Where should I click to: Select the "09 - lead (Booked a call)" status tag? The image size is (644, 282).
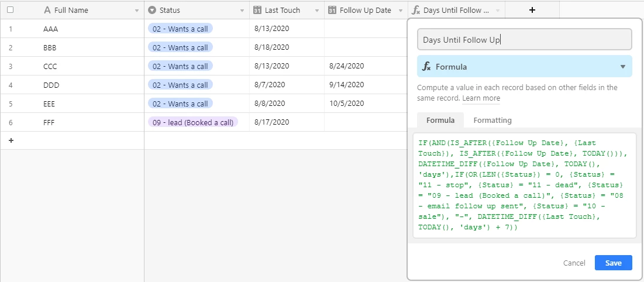tap(193, 122)
